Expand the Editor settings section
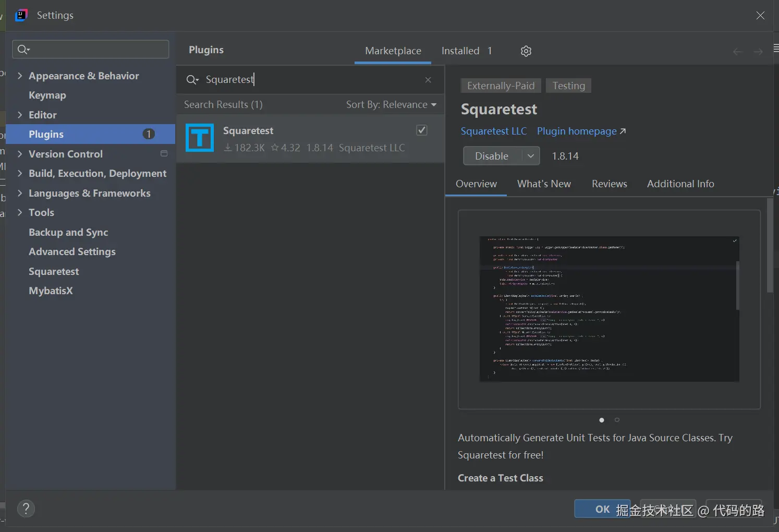This screenshot has height=532, width=779. [20, 115]
